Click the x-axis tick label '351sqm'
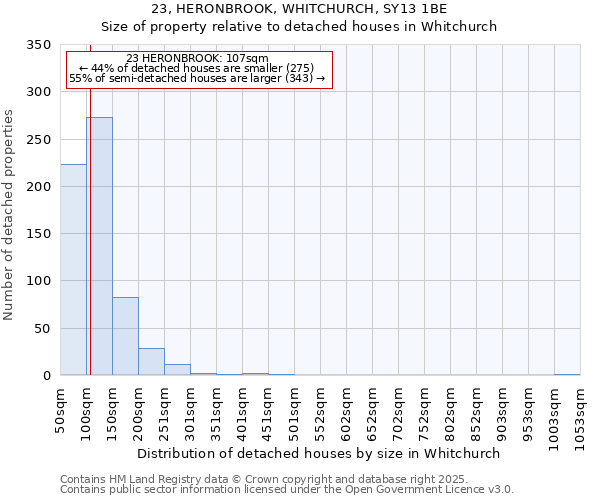Viewport: 600px width, 500px height. (217, 415)
